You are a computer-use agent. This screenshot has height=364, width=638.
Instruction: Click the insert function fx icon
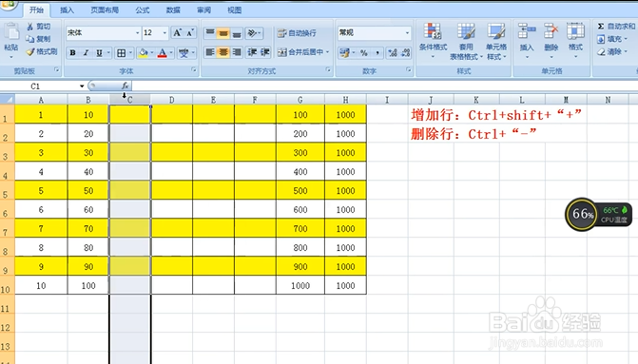pyautogui.click(x=125, y=86)
